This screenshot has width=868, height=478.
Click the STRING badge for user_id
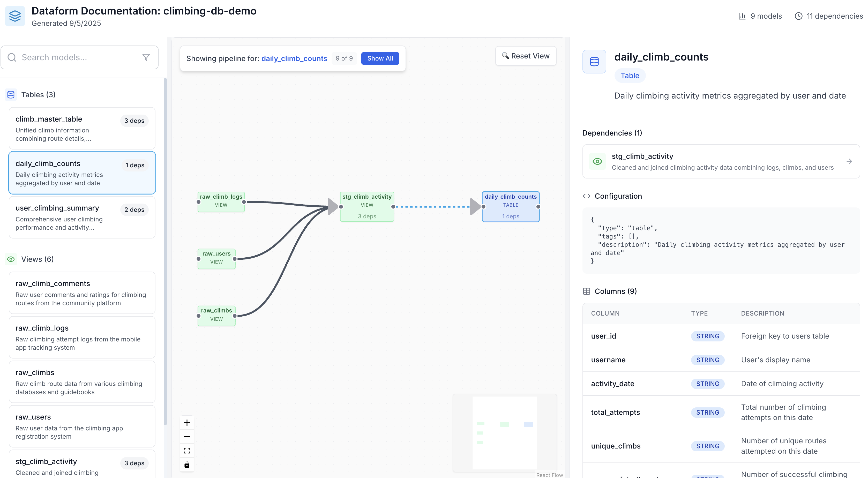[708, 336]
